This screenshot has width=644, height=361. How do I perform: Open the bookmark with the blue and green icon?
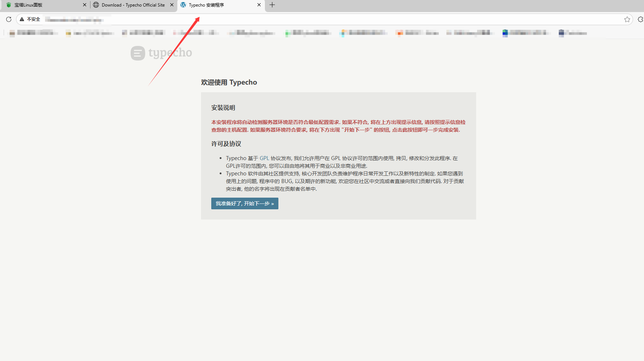[525, 33]
